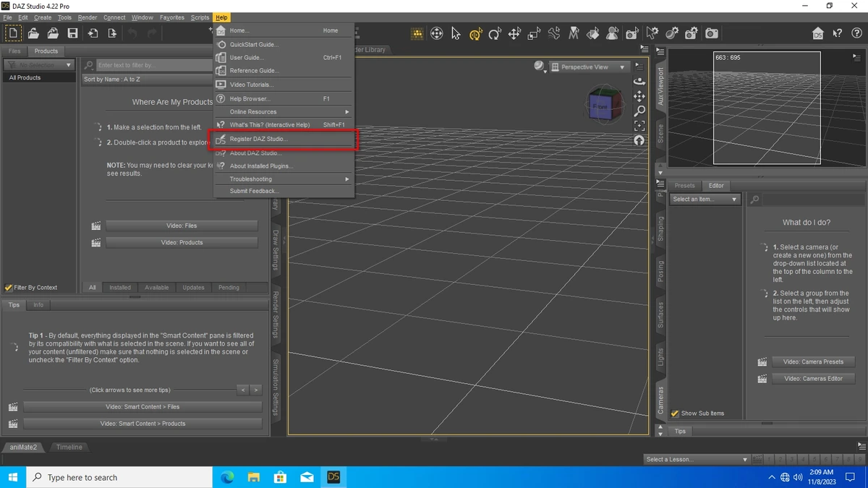The width and height of the screenshot is (868, 488).
Task: Open the No Selection filter dropdown
Action: [39, 65]
